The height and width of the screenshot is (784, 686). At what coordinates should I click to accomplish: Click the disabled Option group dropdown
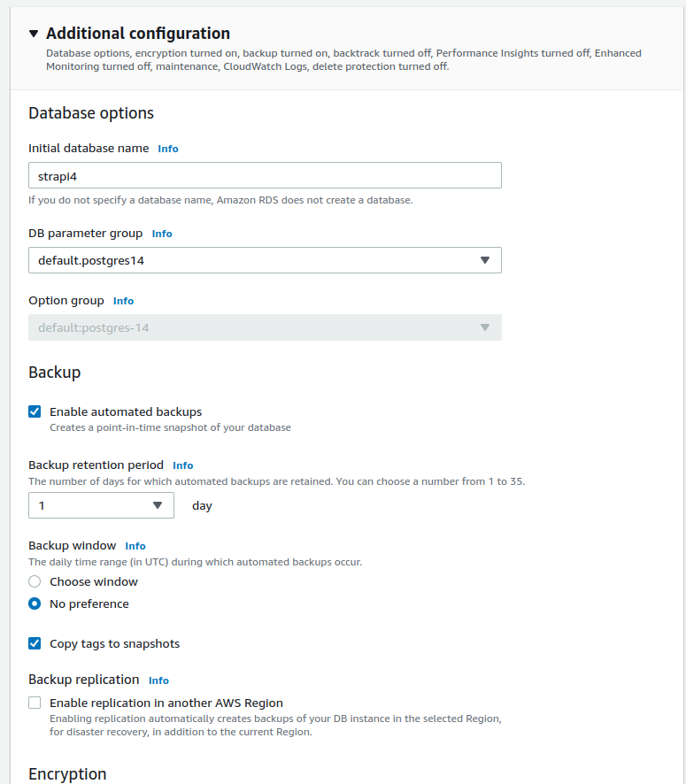[265, 327]
